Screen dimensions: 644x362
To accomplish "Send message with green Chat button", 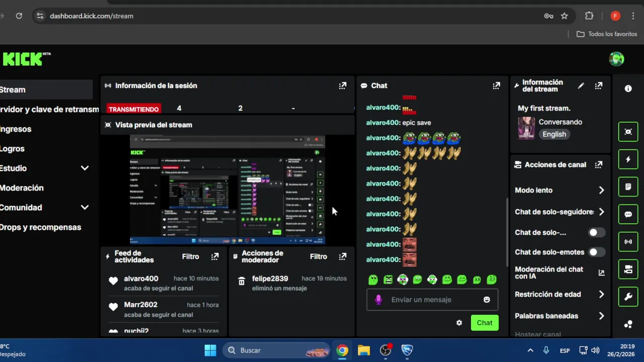I will point(485,323).
